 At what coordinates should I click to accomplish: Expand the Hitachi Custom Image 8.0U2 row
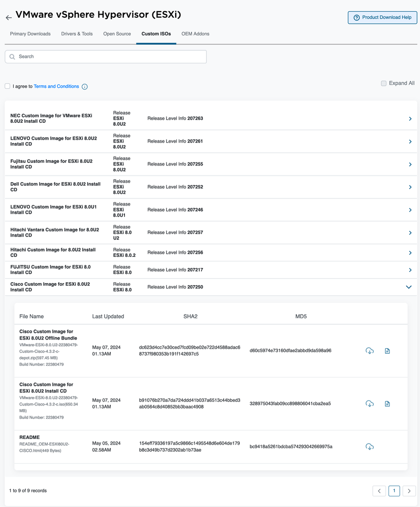tap(410, 253)
